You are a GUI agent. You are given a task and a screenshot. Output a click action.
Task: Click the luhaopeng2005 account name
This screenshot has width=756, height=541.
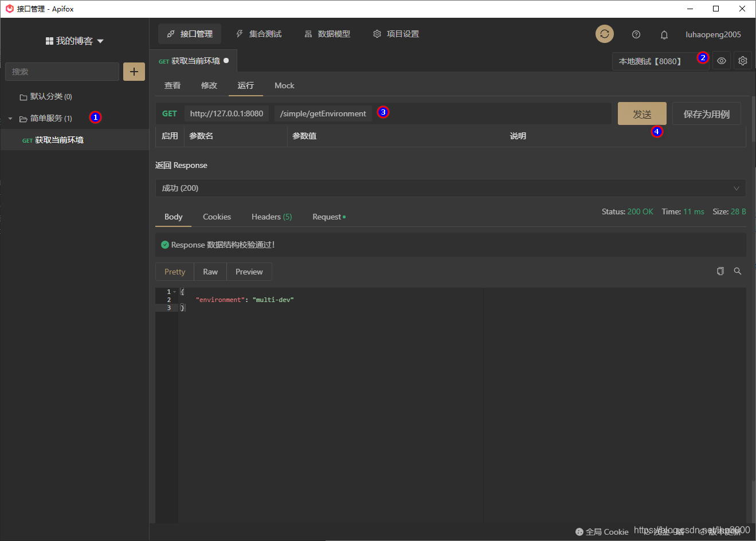714,34
